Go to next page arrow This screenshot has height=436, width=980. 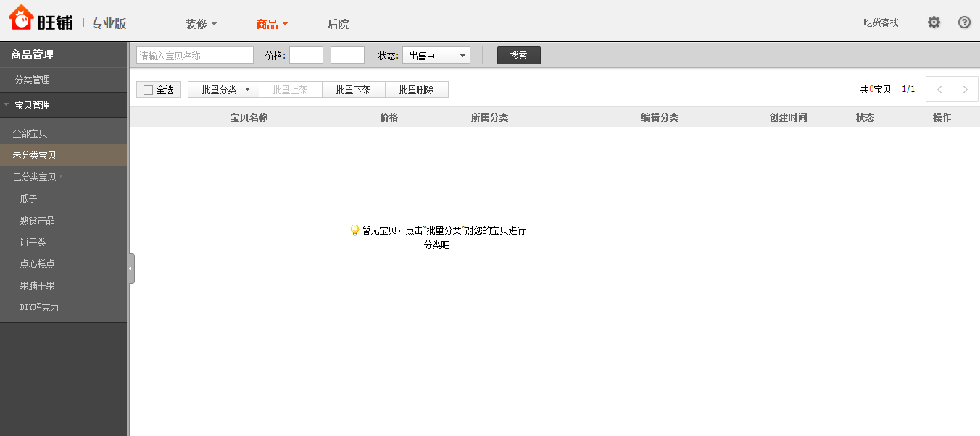pyautogui.click(x=965, y=90)
